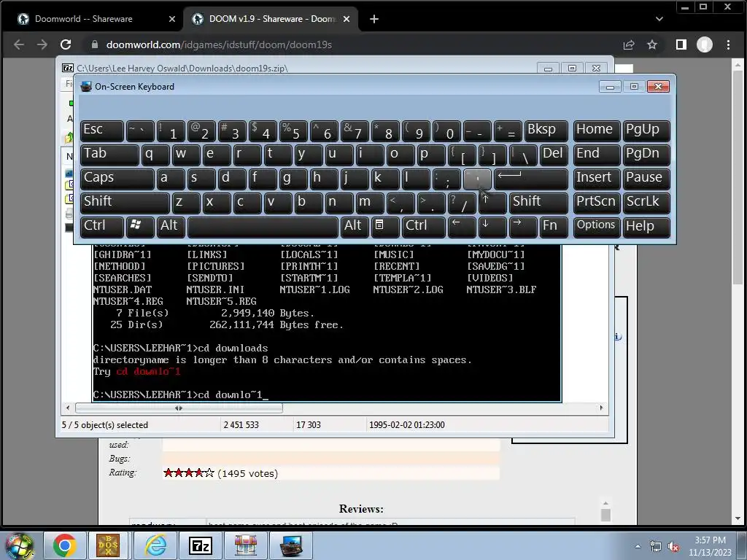Screen dimensions: 747x560
Task: Click the Insert key
Action: [x=597, y=179]
